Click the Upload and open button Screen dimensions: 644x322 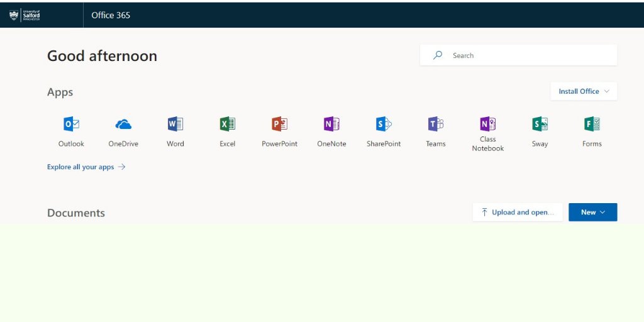click(518, 213)
